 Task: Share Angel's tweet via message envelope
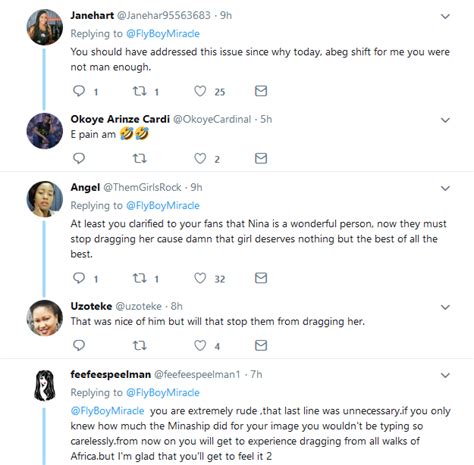point(261,278)
